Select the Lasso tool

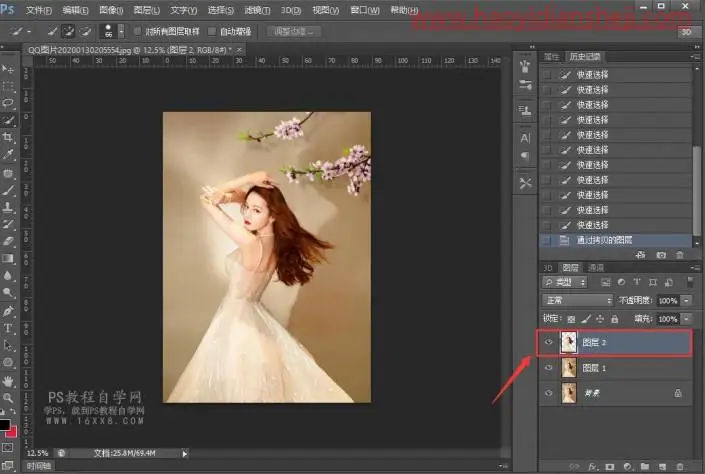[x=8, y=103]
